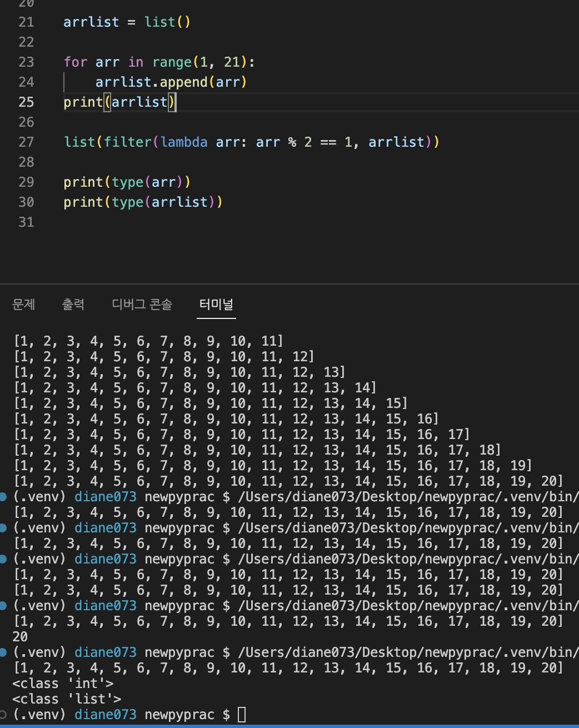
Task: Focus the terminal cursor after the last $ prompt
Action: point(242,715)
